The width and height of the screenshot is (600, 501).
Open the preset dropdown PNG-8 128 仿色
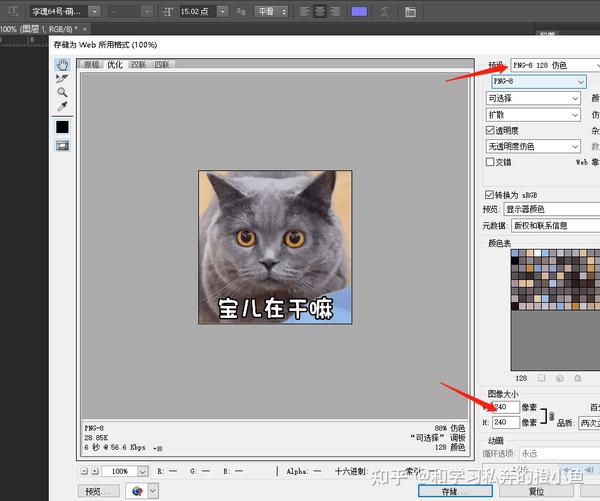[555, 65]
